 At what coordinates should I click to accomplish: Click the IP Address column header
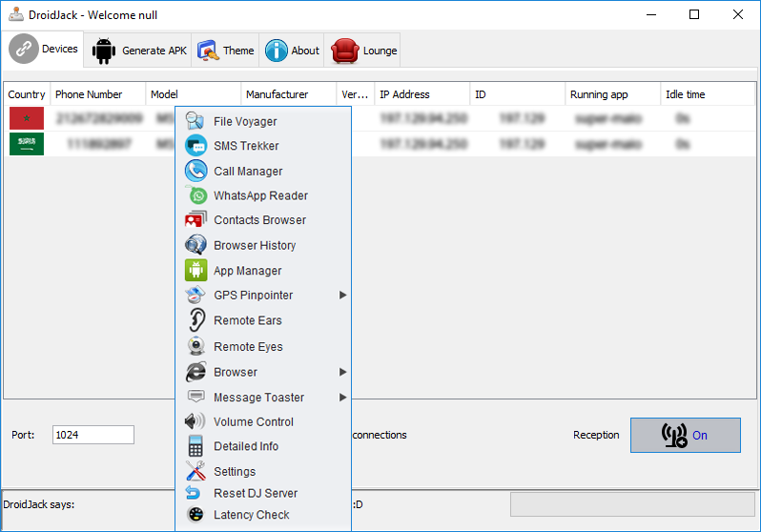422,94
